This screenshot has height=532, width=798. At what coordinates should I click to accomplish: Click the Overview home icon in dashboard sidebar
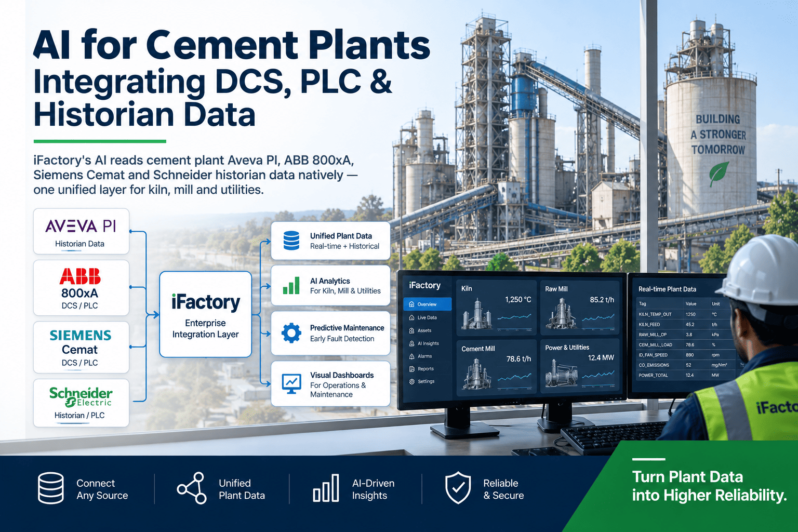[x=412, y=304]
